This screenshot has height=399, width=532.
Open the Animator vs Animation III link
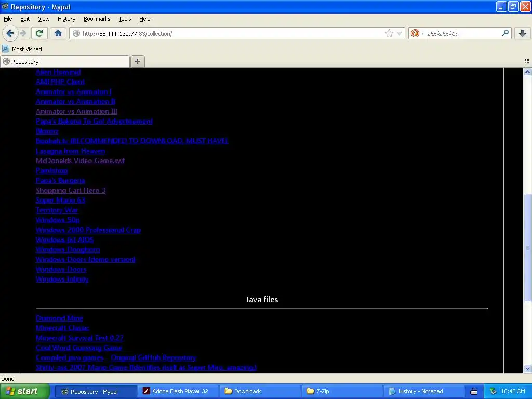(77, 111)
